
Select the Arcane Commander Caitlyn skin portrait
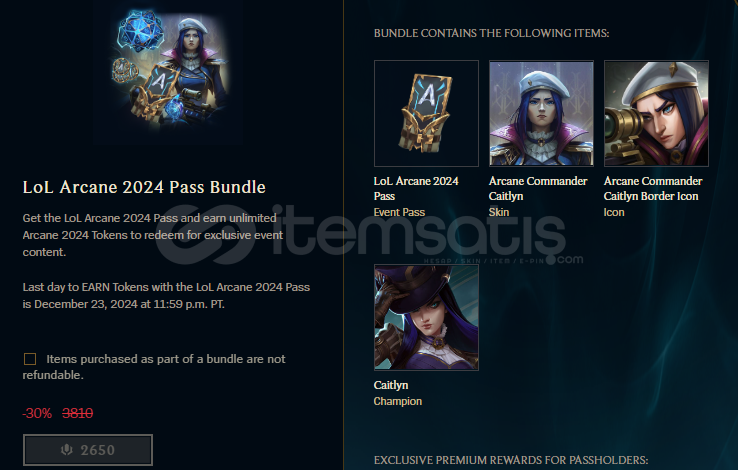click(541, 113)
